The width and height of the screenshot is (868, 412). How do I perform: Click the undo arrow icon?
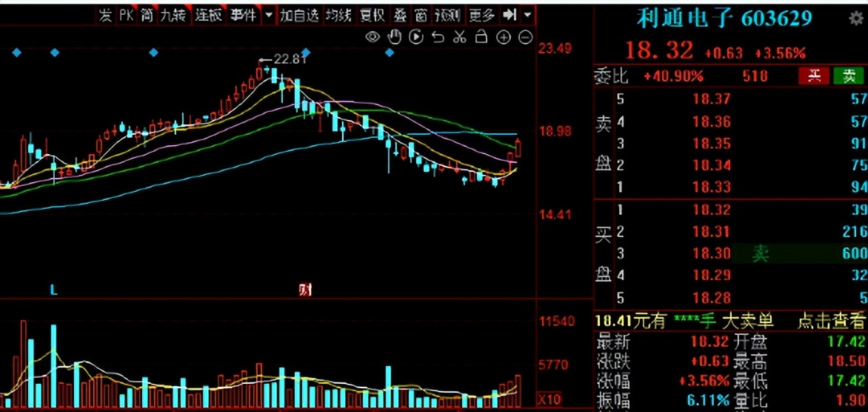click(438, 37)
